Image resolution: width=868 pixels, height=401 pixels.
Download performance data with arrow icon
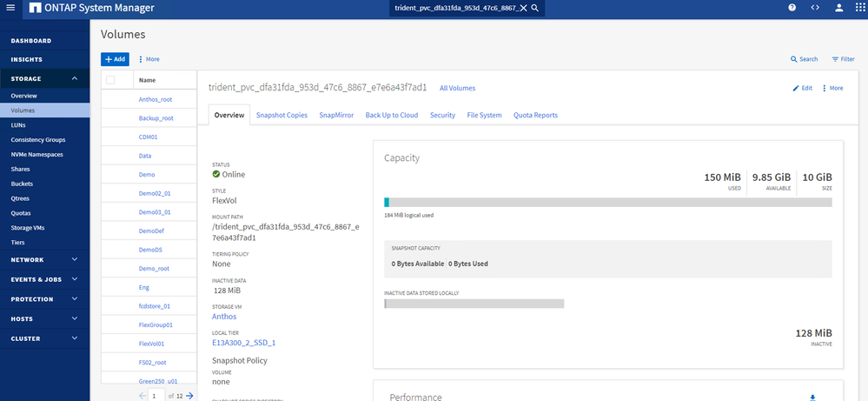pos(812,397)
